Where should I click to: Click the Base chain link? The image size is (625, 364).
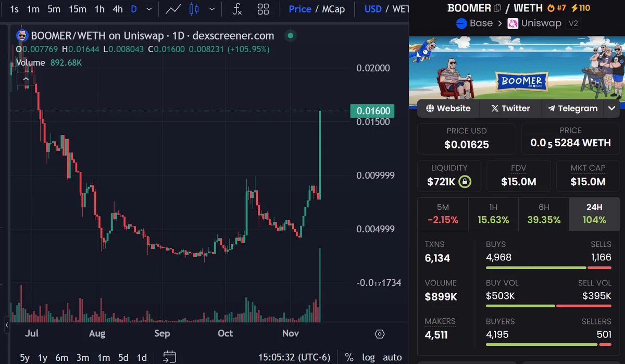point(474,23)
